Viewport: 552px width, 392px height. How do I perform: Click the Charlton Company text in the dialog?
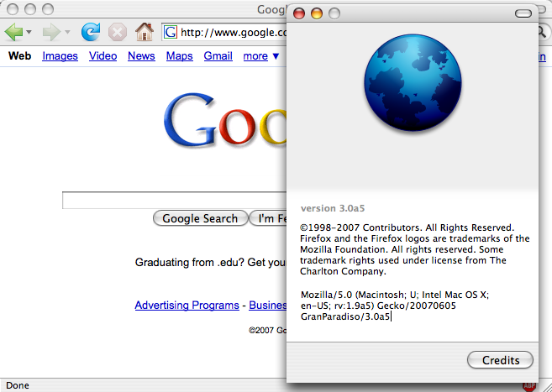(x=343, y=271)
